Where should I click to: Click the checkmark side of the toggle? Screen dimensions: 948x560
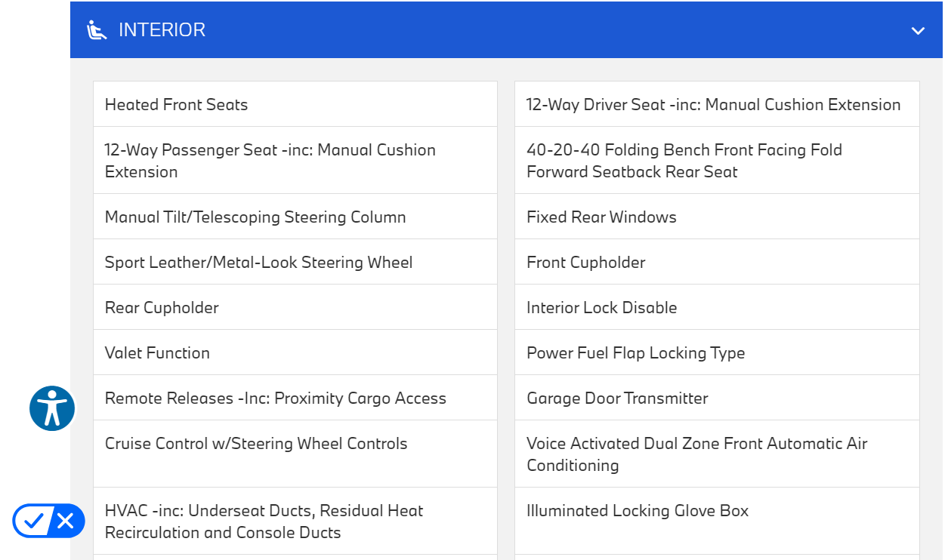pos(32,521)
